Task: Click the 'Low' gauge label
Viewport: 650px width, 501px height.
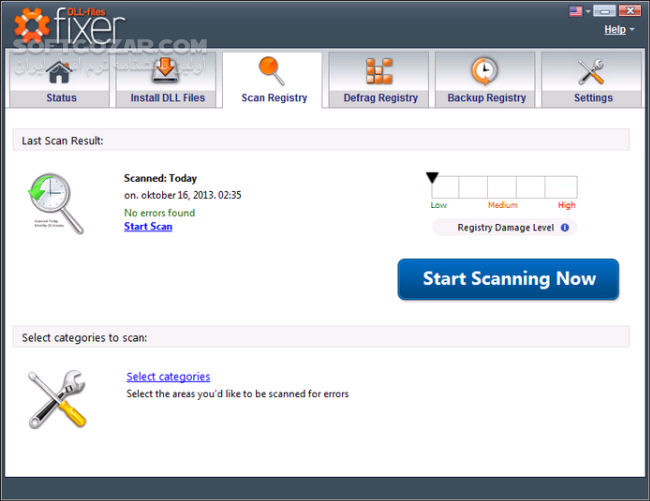Action: point(439,205)
